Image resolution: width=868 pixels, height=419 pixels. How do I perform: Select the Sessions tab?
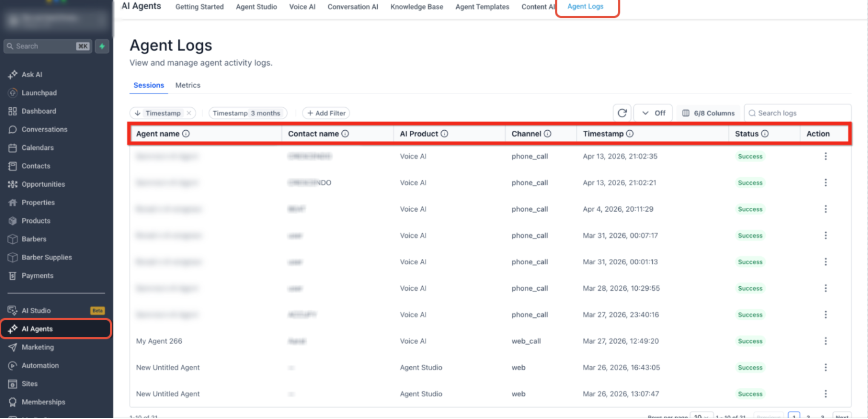pos(148,85)
